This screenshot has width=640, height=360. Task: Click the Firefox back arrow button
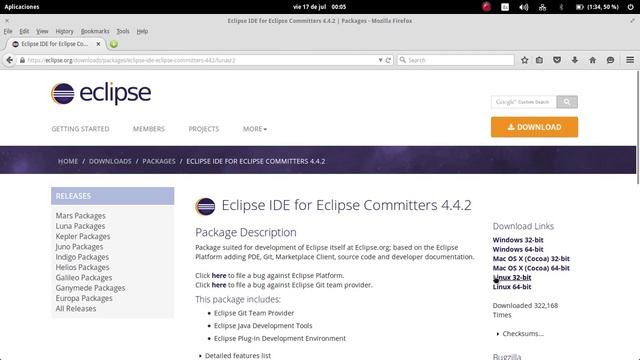[9, 60]
